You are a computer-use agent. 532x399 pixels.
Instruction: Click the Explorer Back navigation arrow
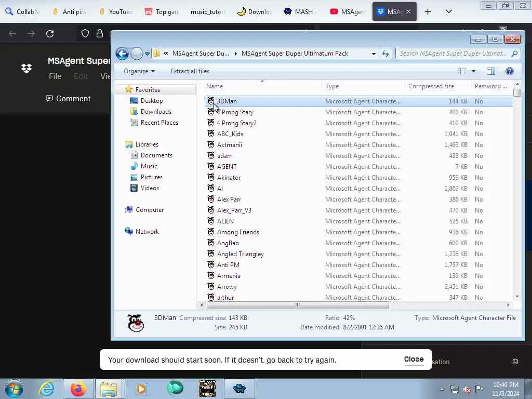pos(122,54)
